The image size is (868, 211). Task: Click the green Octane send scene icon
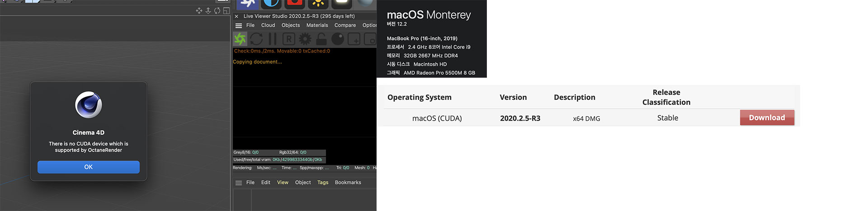click(x=240, y=39)
